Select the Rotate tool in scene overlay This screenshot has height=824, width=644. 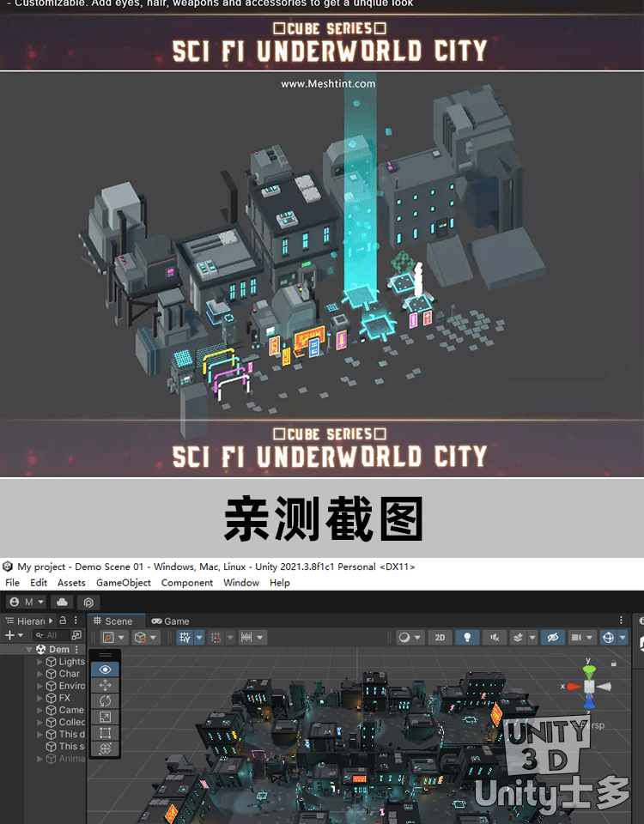(105, 701)
